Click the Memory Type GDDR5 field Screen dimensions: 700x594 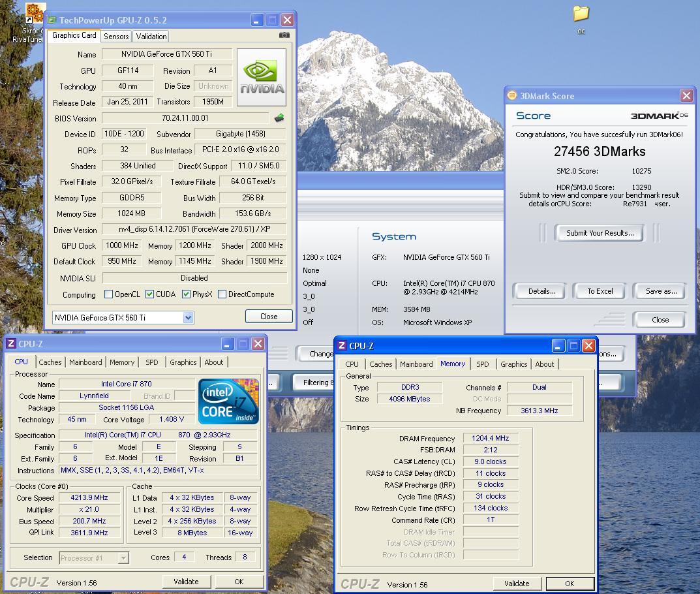pos(132,198)
